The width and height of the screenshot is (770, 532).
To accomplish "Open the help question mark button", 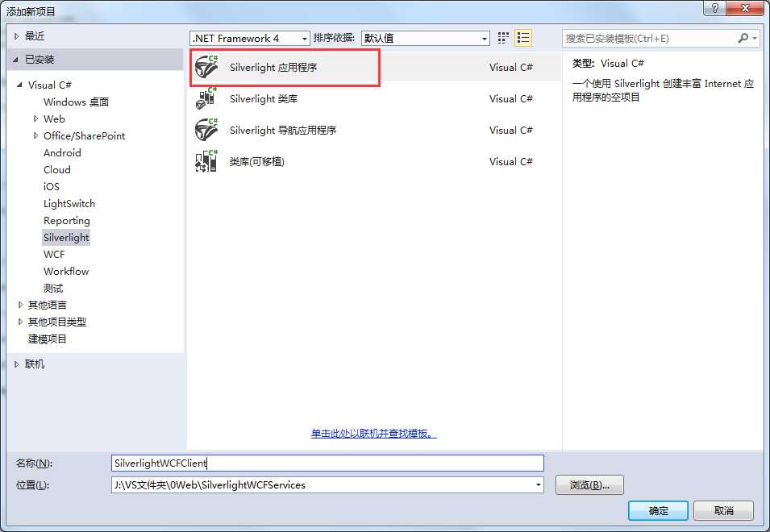I will pos(714,8).
